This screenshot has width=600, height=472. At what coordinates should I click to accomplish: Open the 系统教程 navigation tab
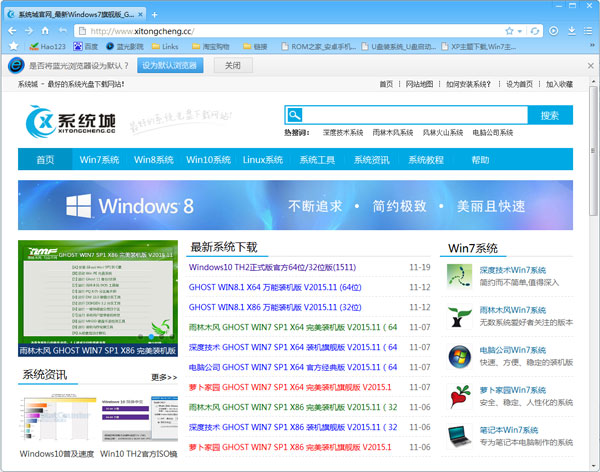pyautogui.click(x=426, y=159)
